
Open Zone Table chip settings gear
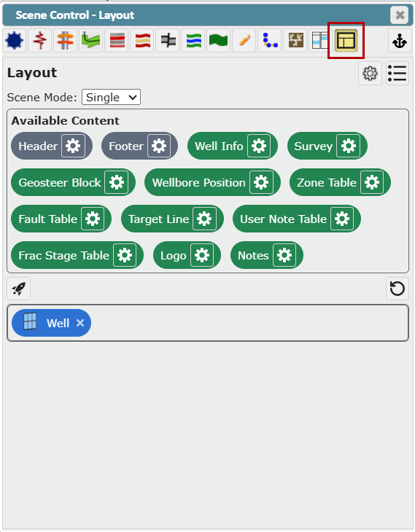click(372, 182)
